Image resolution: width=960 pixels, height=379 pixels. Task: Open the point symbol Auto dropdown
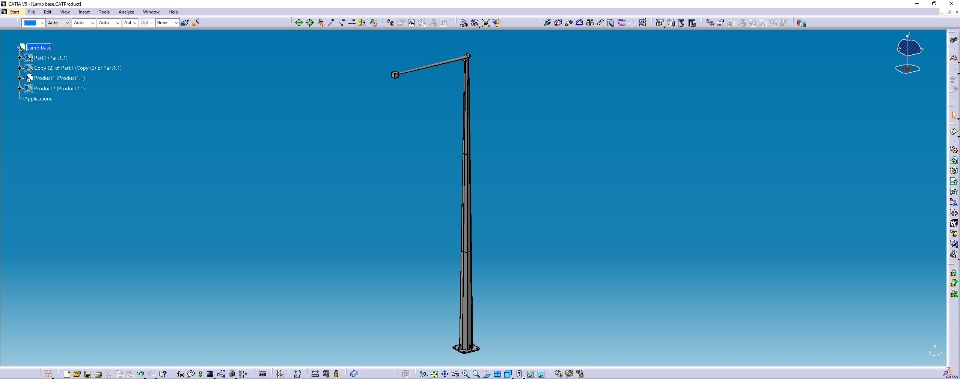click(130, 23)
